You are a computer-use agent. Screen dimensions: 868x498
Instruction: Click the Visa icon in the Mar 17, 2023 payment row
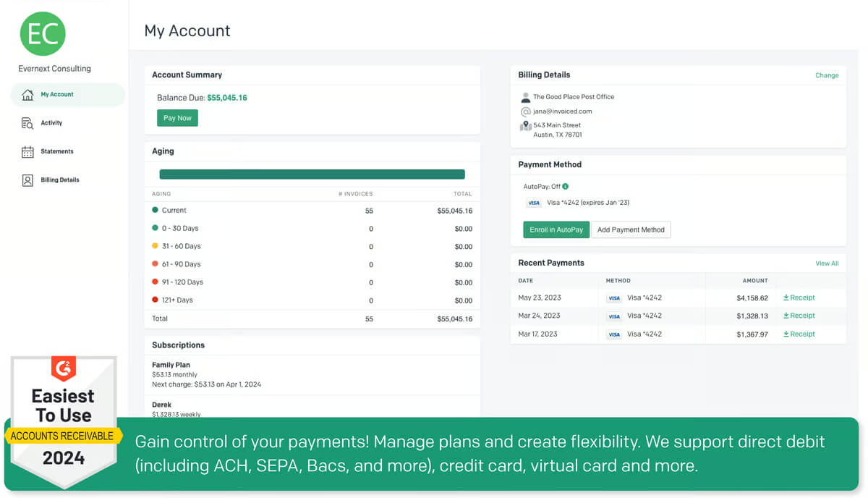click(614, 334)
